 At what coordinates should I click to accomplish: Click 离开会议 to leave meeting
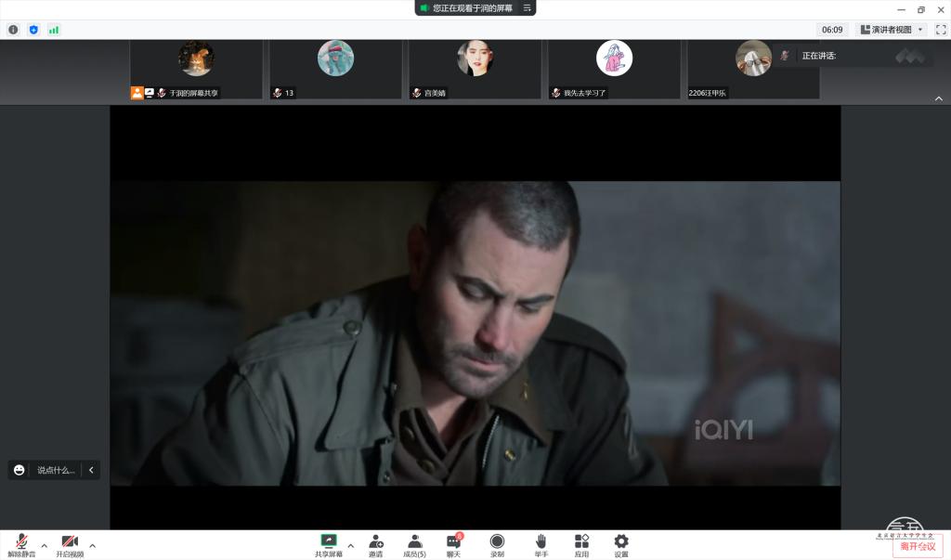(918, 546)
